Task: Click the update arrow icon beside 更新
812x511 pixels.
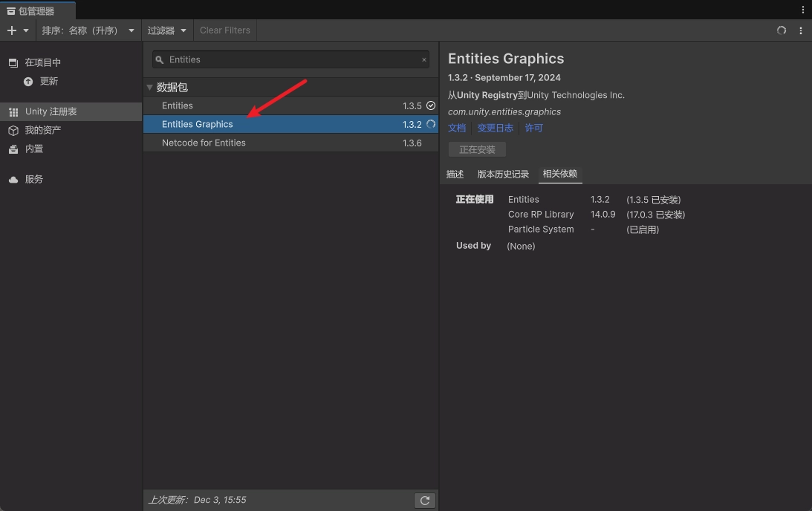Action: tap(28, 82)
